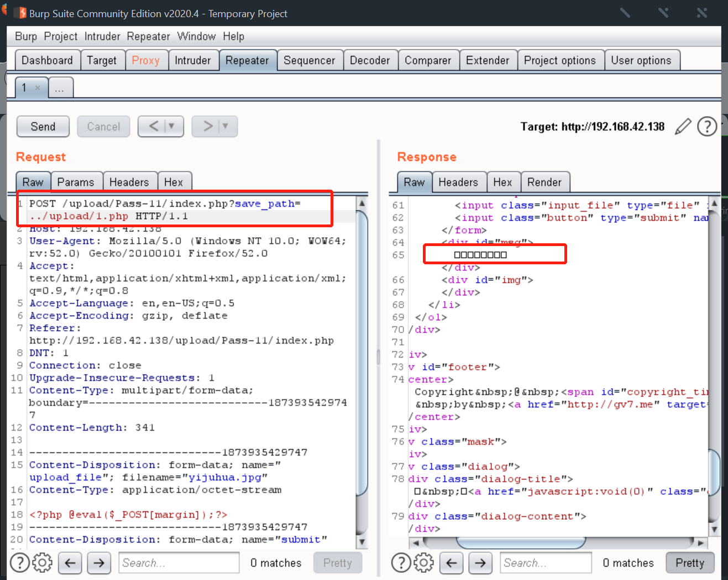Select the Repeater tool tab
Screen dimensions: 728x580
point(247,60)
